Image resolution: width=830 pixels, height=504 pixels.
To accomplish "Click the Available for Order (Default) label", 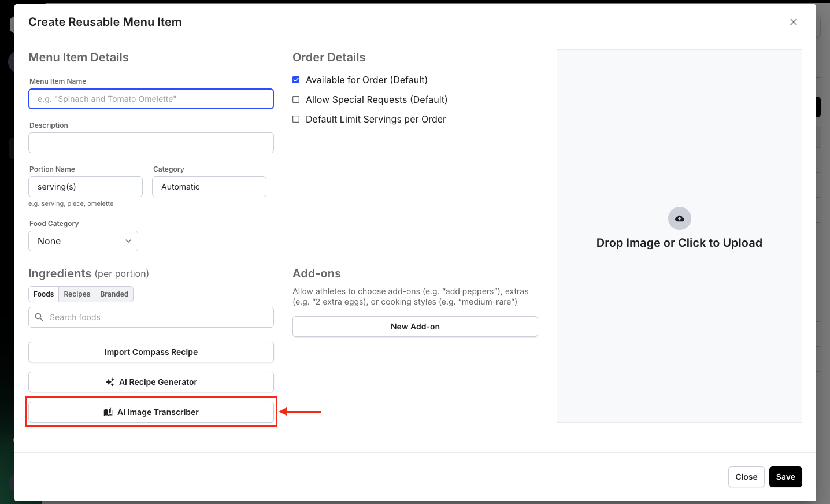I will click(x=366, y=80).
